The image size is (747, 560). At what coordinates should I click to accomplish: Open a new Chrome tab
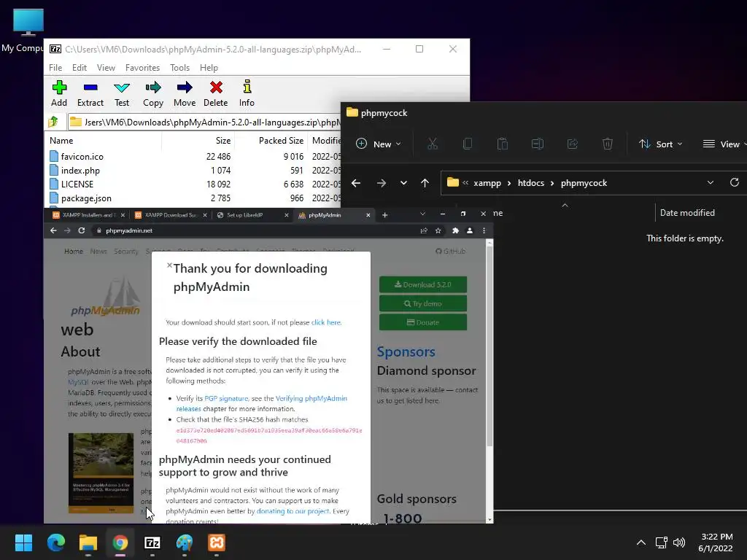click(x=385, y=215)
